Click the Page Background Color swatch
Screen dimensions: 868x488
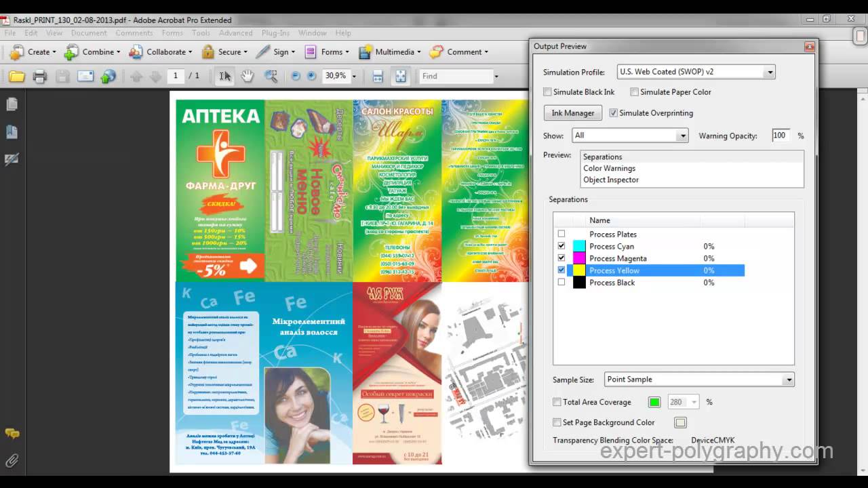[680, 423]
